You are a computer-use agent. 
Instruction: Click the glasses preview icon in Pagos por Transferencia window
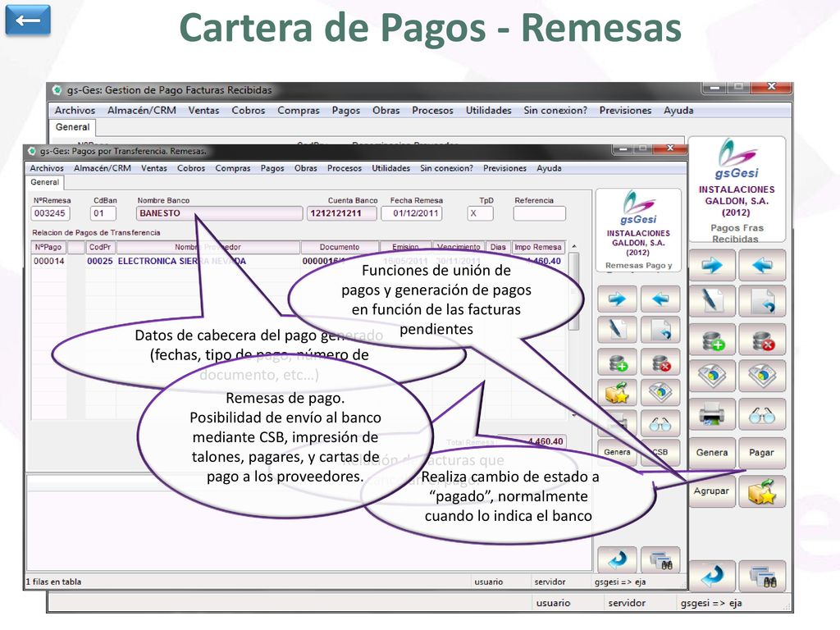[x=660, y=424]
